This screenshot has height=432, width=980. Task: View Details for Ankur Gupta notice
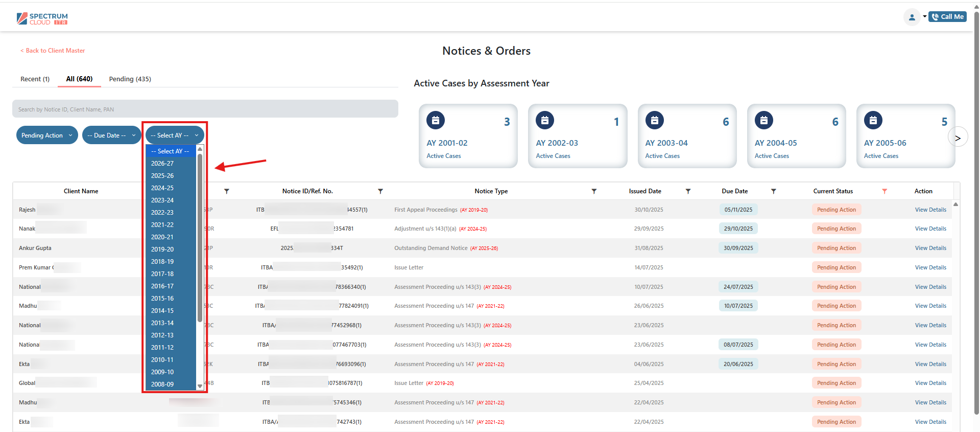pos(930,248)
